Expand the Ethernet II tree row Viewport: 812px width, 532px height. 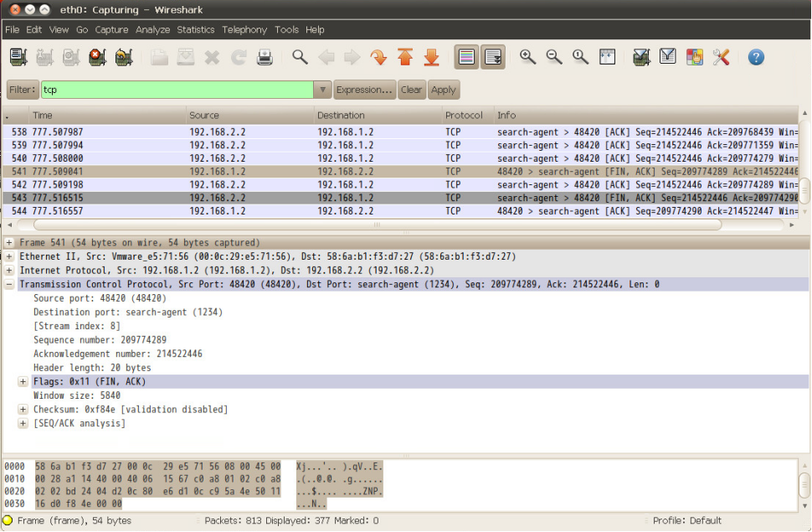pos(9,256)
